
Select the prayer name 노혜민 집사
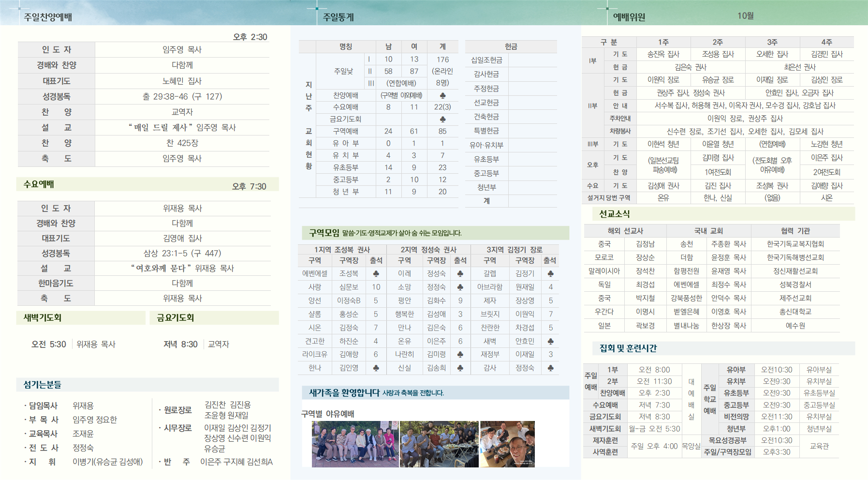(x=182, y=81)
